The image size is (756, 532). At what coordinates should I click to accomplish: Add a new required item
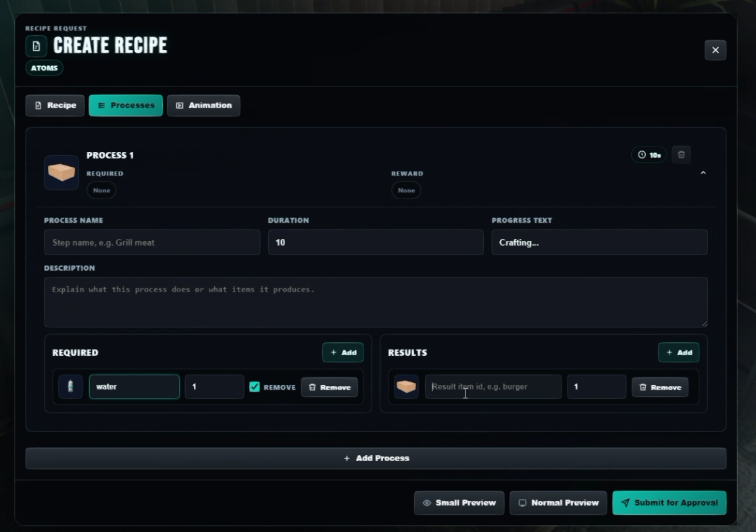tap(343, 352)
